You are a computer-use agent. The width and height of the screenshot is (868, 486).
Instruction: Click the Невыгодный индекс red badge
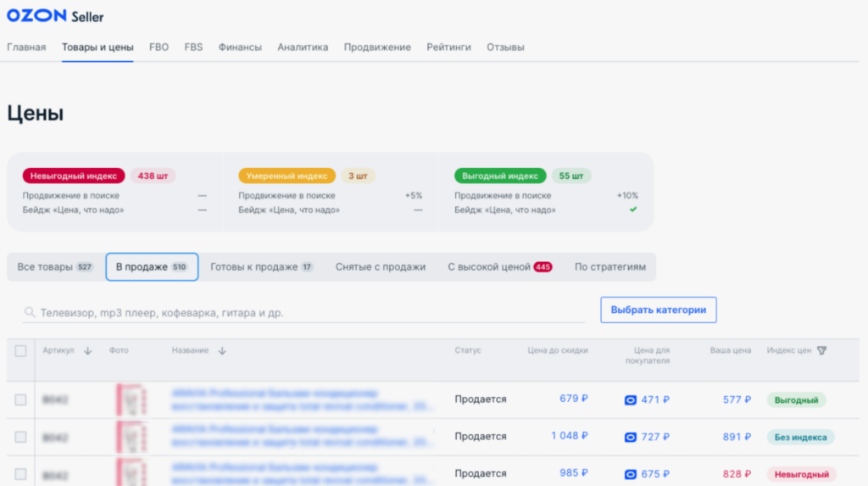pos(74,176)
